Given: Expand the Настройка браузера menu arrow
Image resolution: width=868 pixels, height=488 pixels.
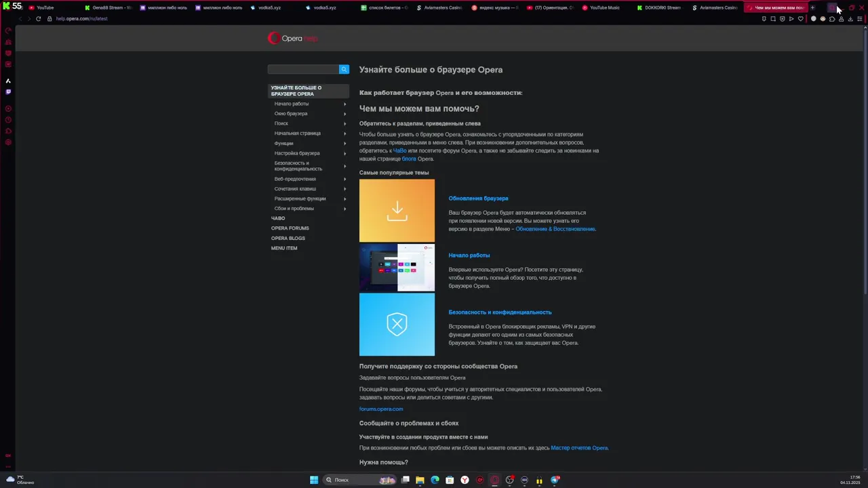Looking at the screenshot, I should pos(344,153).
